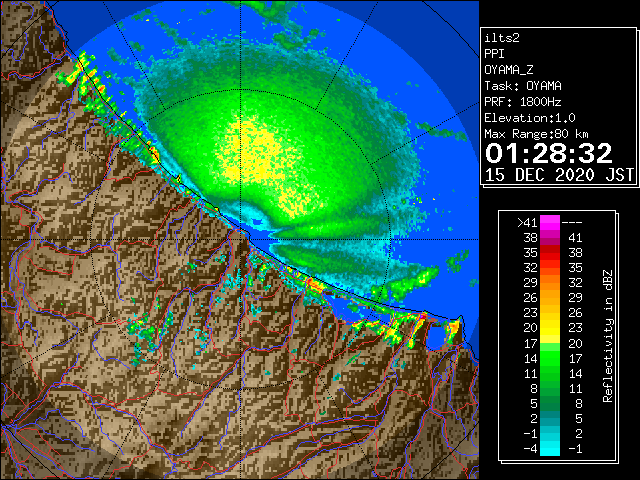Click the ">41" legend value

527,222
